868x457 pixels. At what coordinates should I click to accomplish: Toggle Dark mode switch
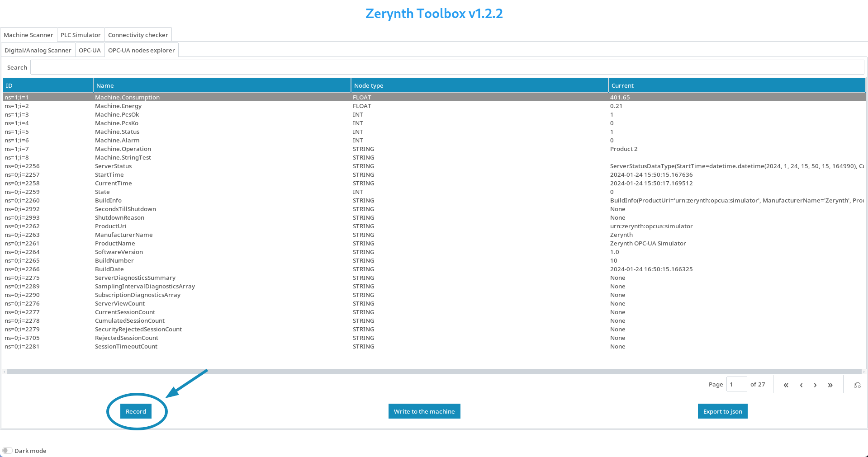click(7, 451)
